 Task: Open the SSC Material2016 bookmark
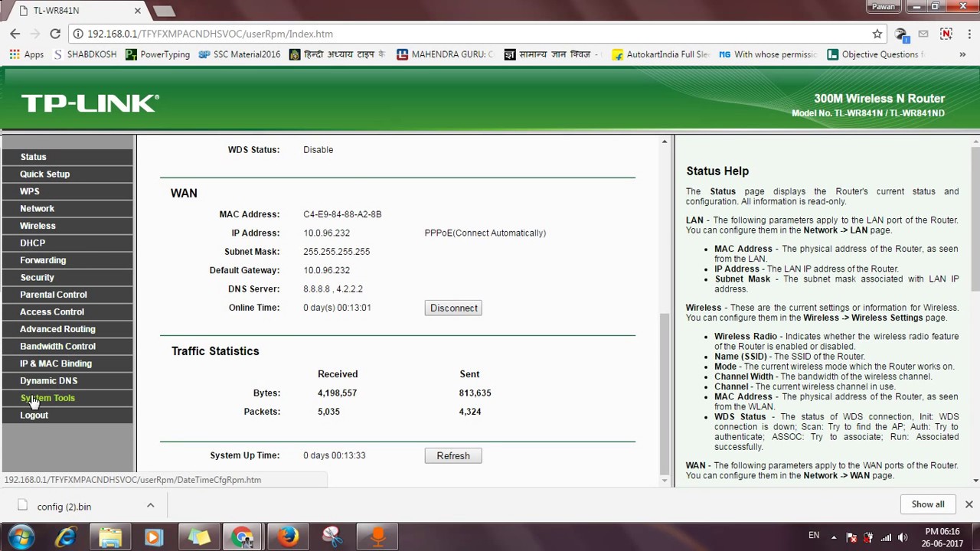[x=240, y=54]
